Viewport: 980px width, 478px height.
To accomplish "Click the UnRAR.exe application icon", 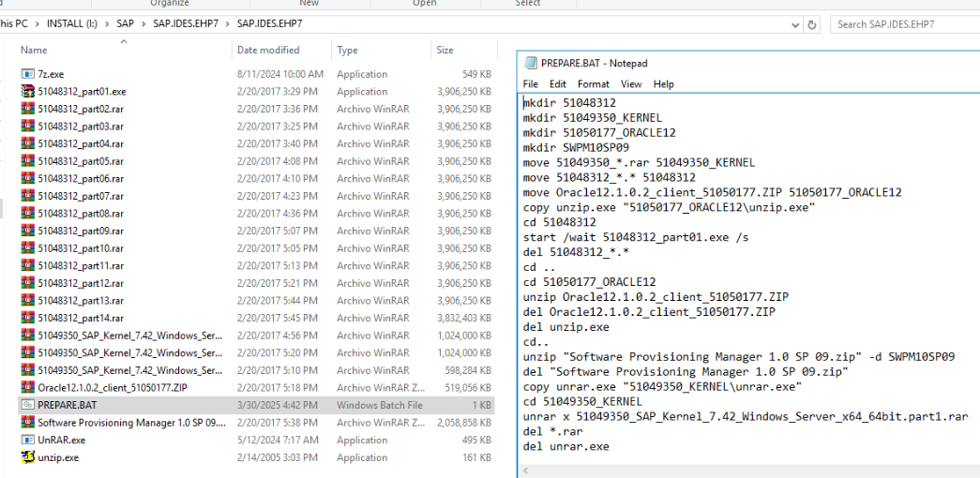I will pos(27,440).
